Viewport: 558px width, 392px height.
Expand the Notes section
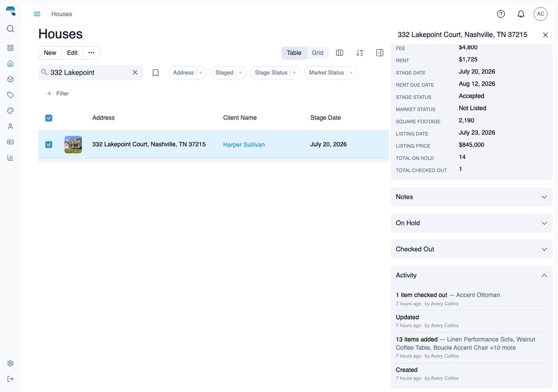472,197
